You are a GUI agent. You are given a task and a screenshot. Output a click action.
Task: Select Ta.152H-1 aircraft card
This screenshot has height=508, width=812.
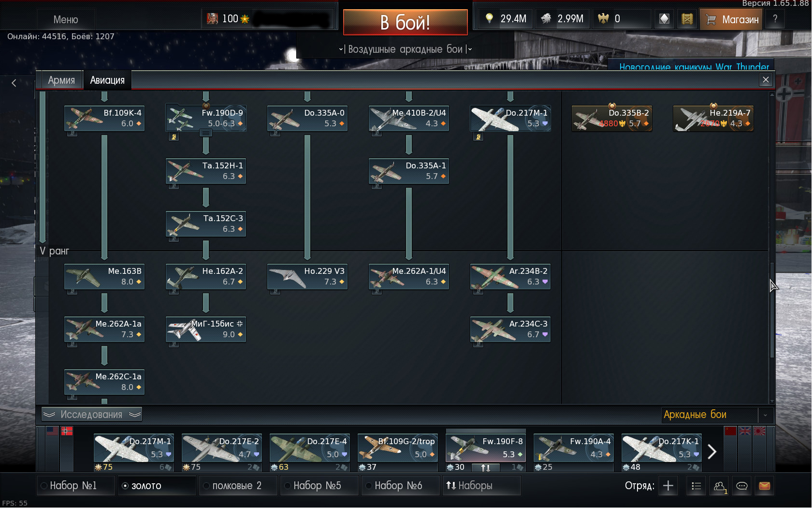206,171
